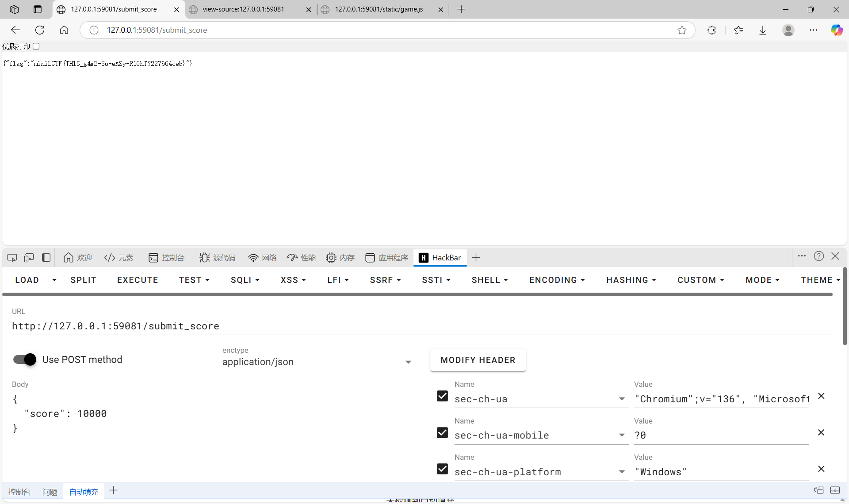Toggle the Use POST method switch
This screenshot has width=849, height=504.
pos(25,359)
